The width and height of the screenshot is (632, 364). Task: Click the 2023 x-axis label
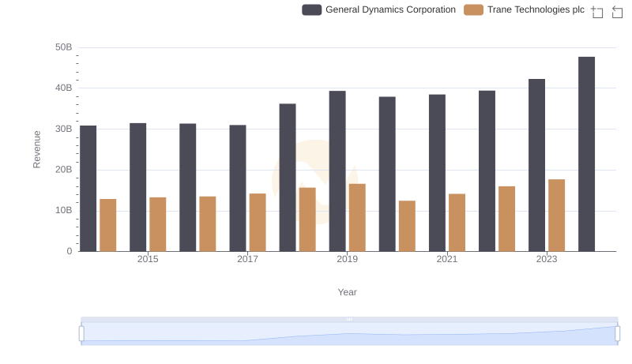tap(547, 259)
